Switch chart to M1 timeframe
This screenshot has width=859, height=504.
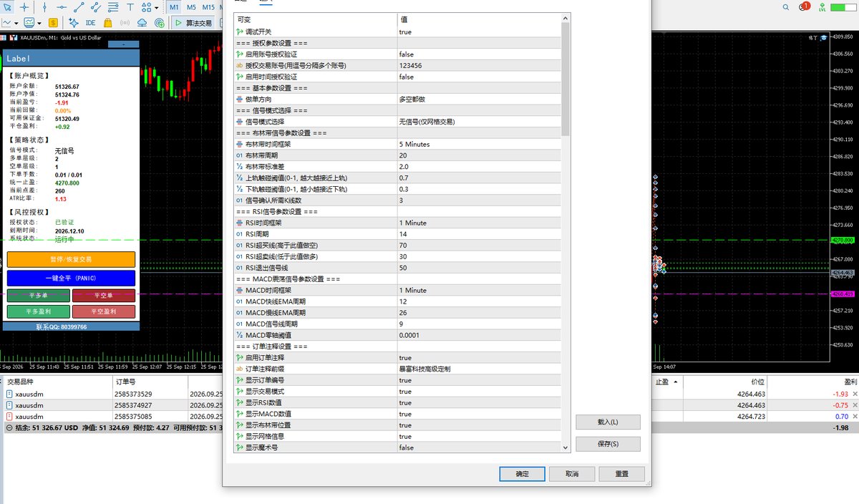175,7
